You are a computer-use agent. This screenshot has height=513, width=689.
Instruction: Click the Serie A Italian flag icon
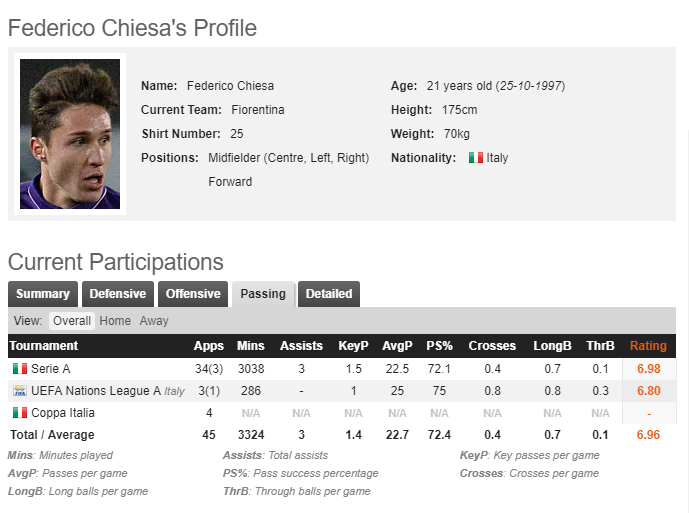coord(20,368)
